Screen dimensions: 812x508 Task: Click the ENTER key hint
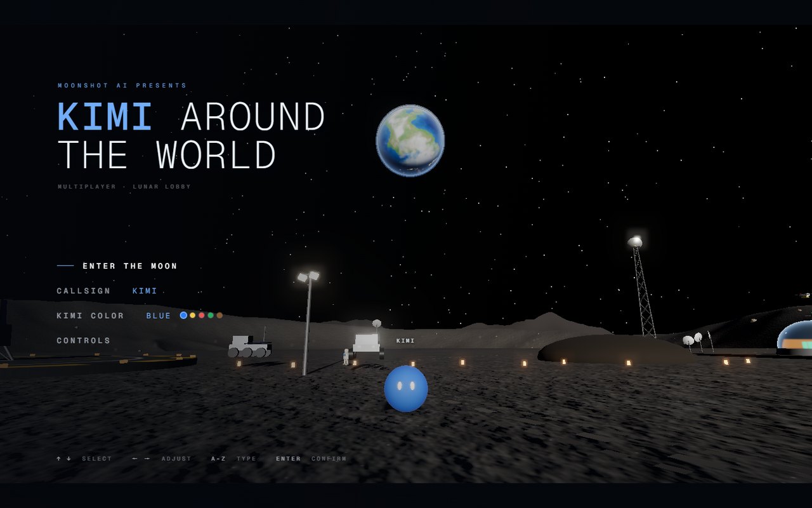289,458
